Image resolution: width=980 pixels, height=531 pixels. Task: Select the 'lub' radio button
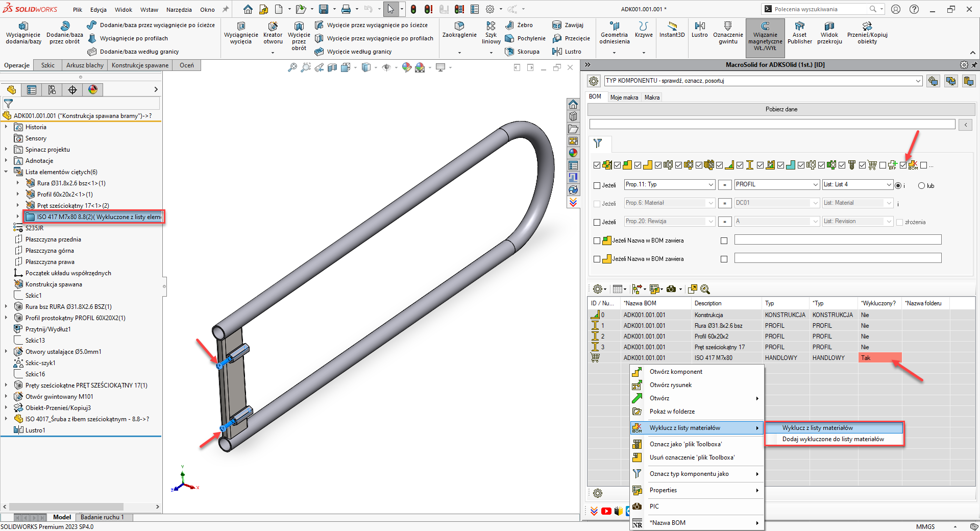921,186
